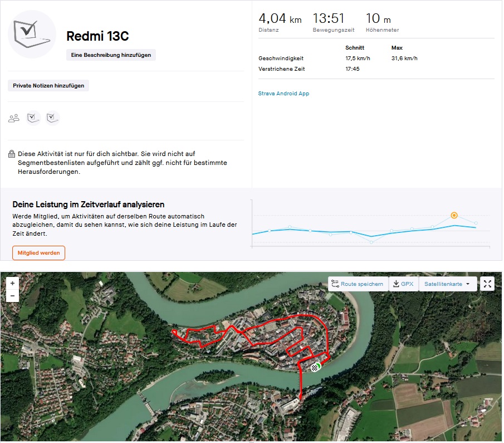Add a description with 'Eine Beschreibung hinzufügen'

pyautogui.click(x=111, y=55)
